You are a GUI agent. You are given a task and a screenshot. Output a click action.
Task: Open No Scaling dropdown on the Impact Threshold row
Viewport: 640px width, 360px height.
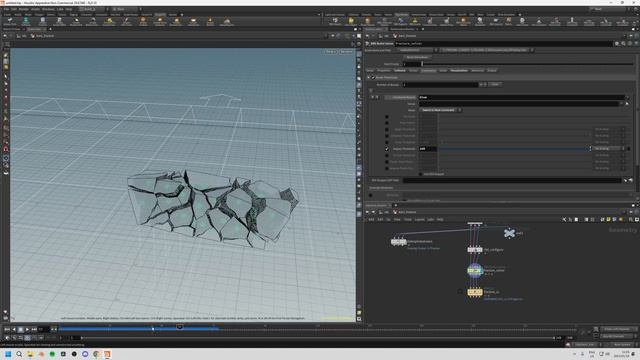click(609, 149)
